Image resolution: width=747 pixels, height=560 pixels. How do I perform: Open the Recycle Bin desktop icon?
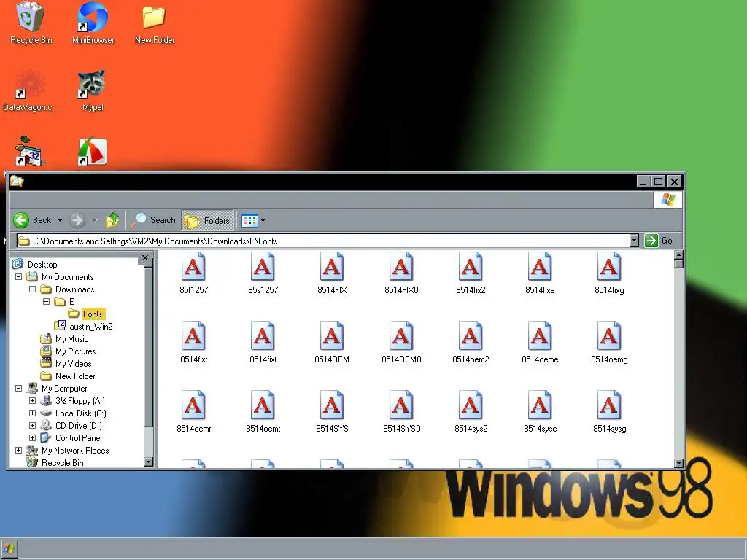(31, 24)
